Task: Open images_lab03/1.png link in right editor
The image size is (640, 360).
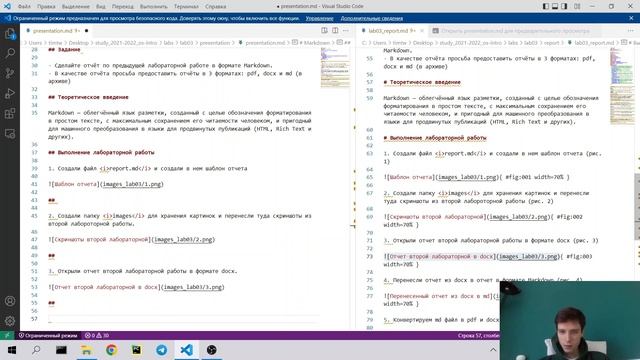Action: [x=467, y=177]
